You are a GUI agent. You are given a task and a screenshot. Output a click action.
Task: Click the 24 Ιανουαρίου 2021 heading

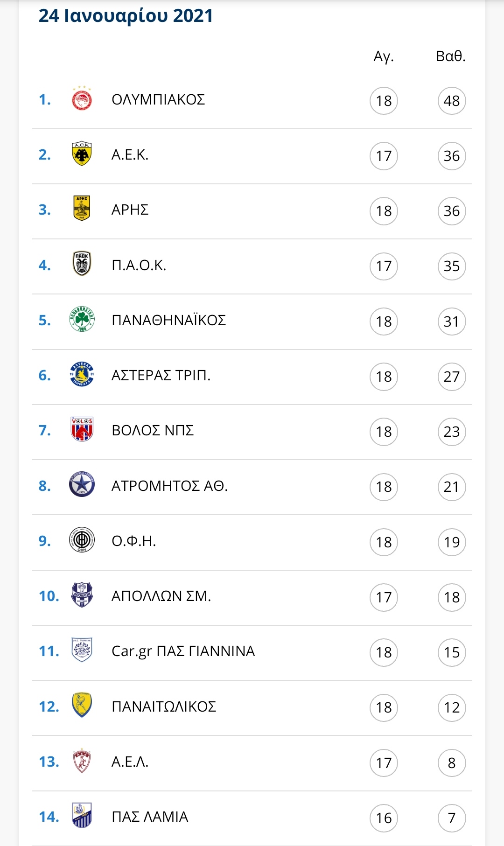click(126, 16)
